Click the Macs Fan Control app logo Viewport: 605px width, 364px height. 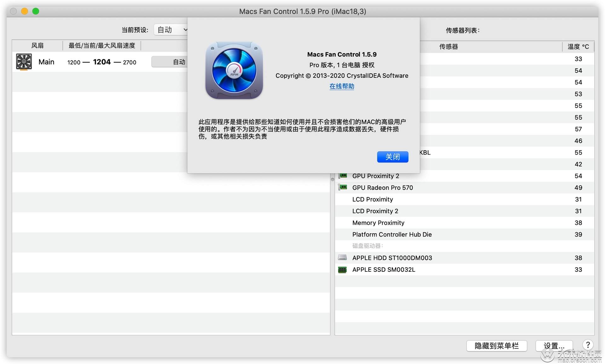coord(234,71)
